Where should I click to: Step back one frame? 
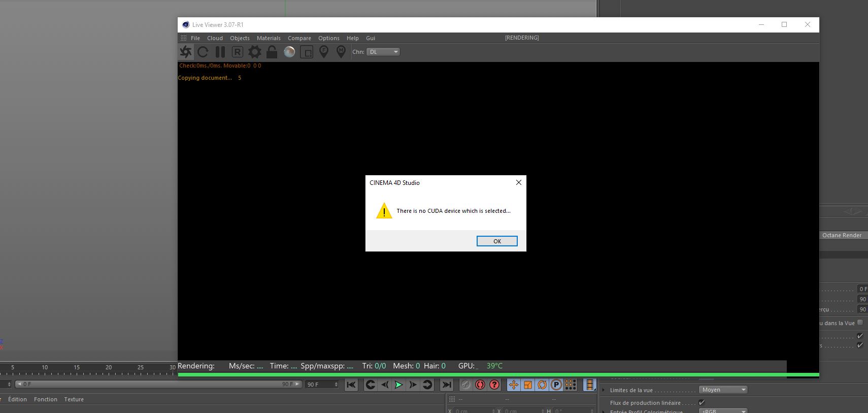click(x=385, y=385)
